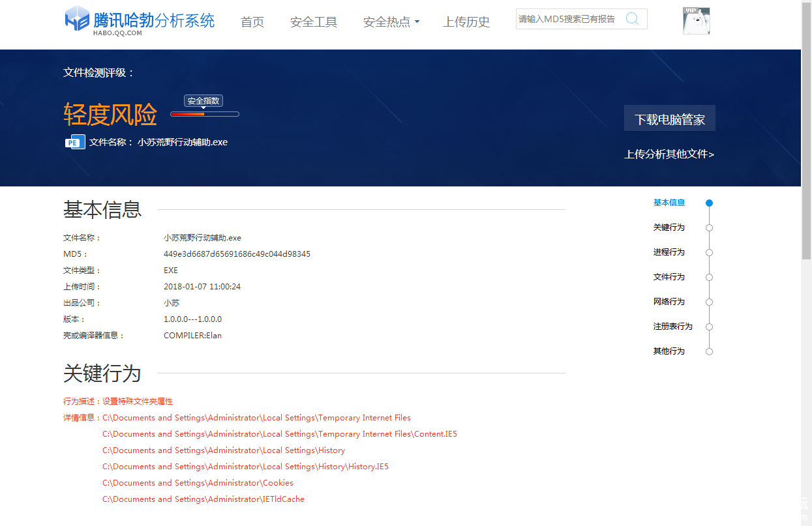
Task: Select the 网络行为 navigation dot
Action: (710, 302)
